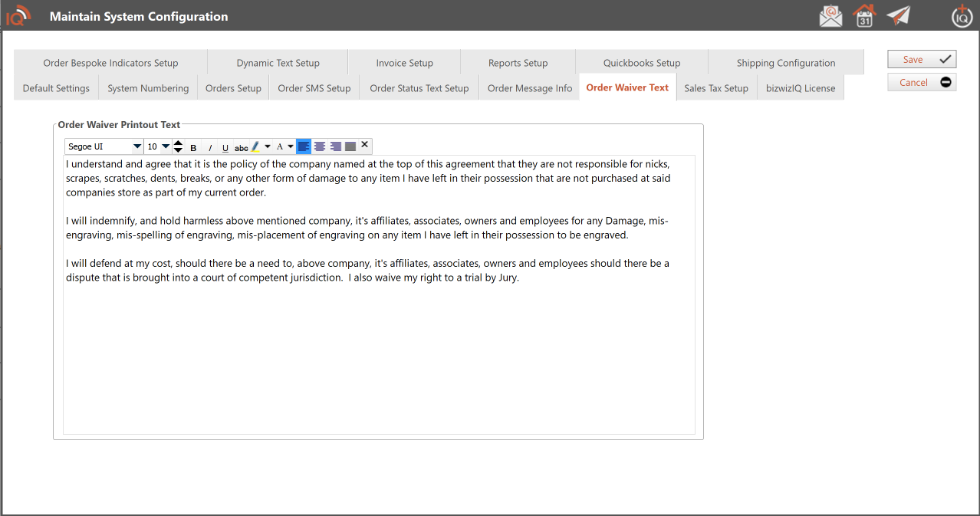Image resolution: width=980 pixels, height=516 pixels.
Task: Click the paper plane send icon
Action: pos(898,16)
